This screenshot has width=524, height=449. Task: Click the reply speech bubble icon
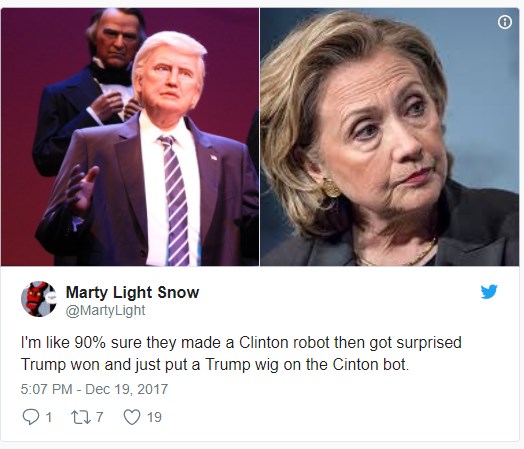(x=31, y=417)
